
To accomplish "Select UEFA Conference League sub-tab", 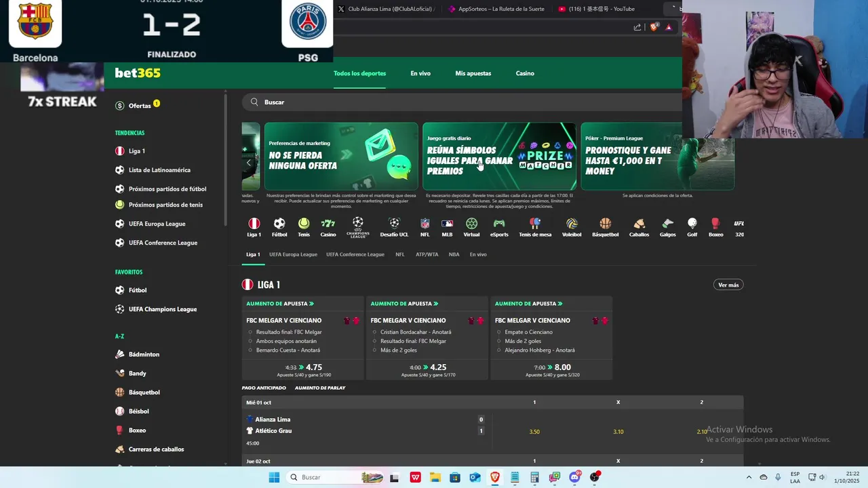I will coord(355,255).
